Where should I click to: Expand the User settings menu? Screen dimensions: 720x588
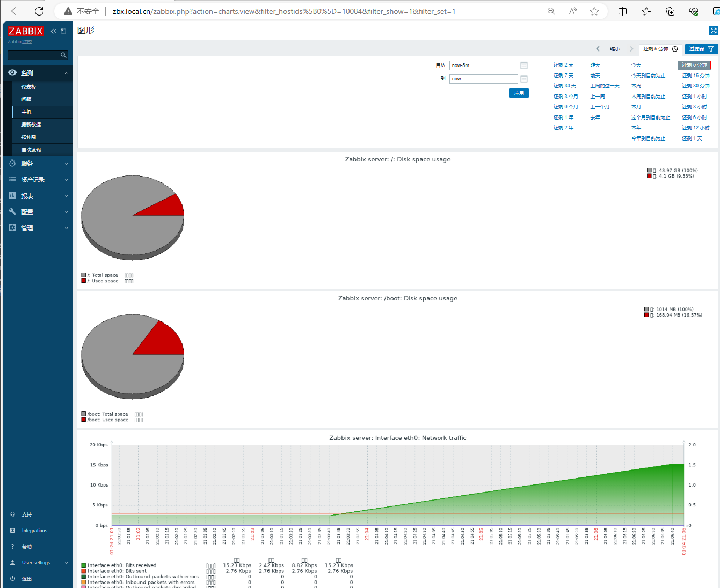(38, 563)
